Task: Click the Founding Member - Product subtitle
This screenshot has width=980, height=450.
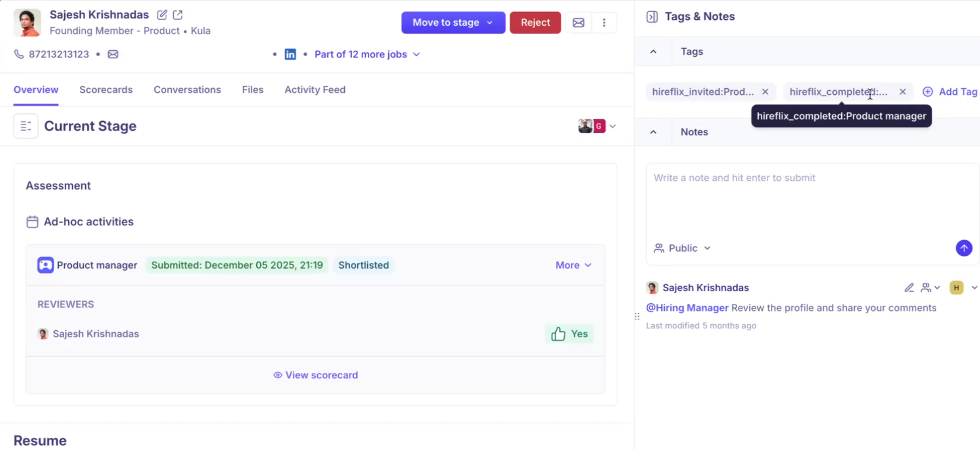Action: click(114, 31)
